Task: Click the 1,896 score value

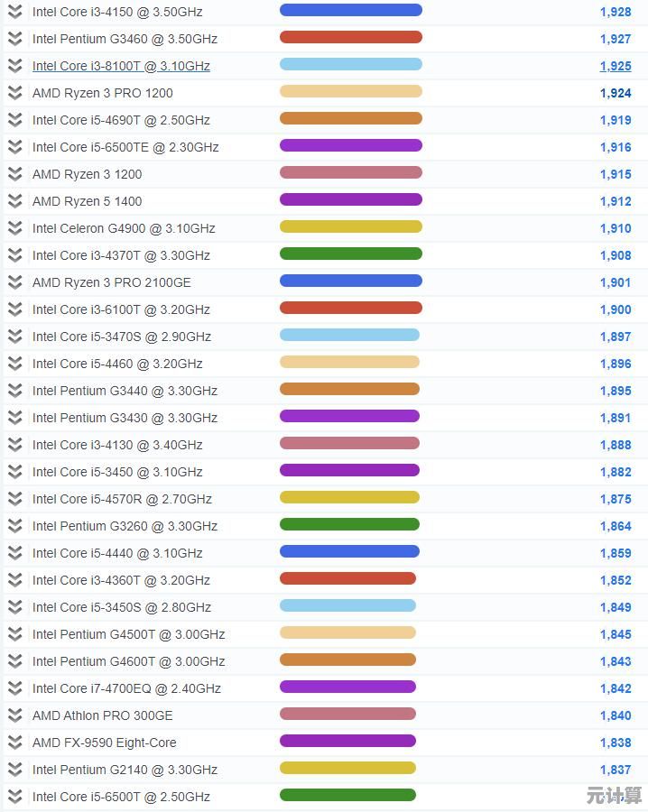Action: point(616,364)
